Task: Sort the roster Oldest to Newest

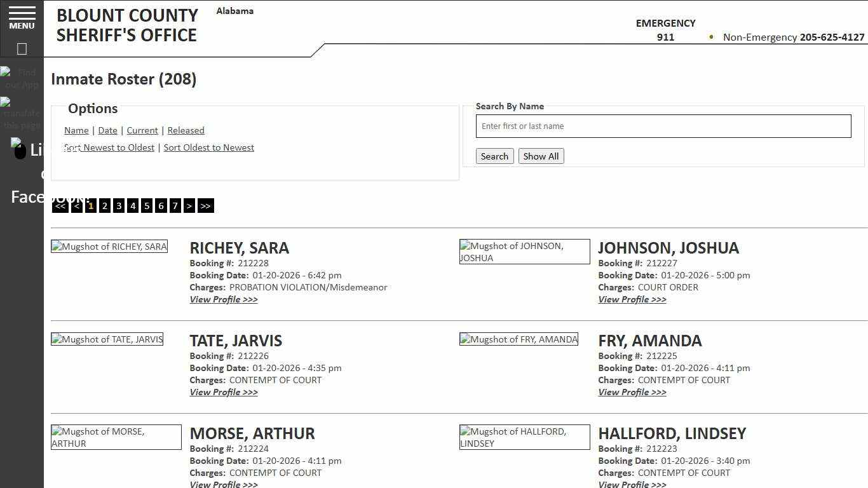Action: pyautogui.click(x=208, y=147)
